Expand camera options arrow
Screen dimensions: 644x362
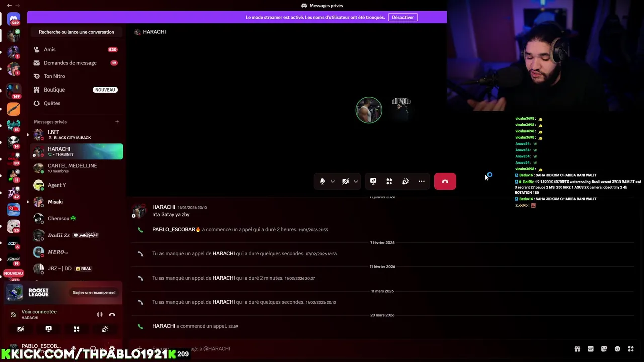pos(356,182)
